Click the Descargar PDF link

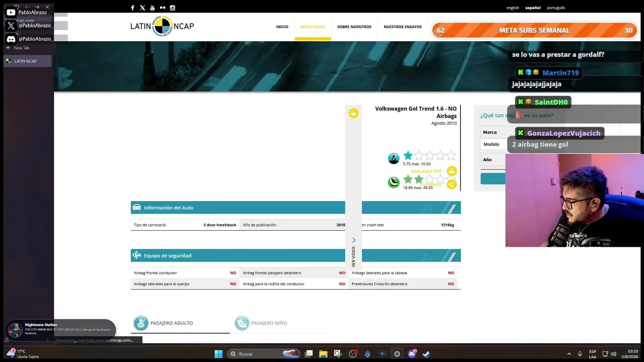click(427, 171)
